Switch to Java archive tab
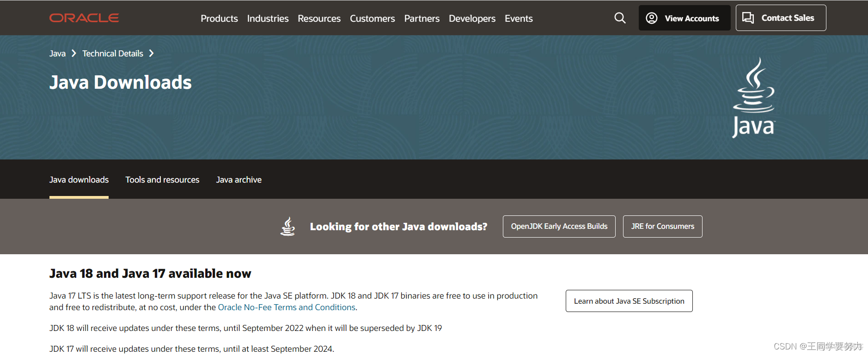 point(239,180)
